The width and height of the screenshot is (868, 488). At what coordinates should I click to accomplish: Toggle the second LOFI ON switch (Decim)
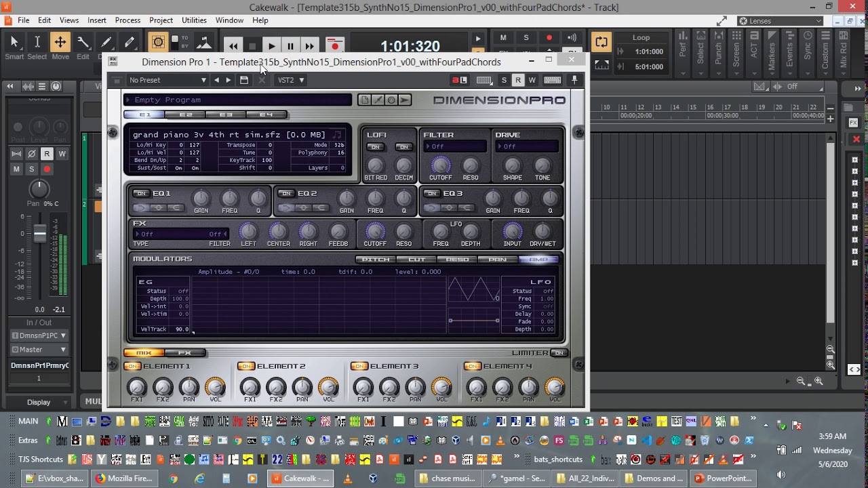(x=404, y=147)
